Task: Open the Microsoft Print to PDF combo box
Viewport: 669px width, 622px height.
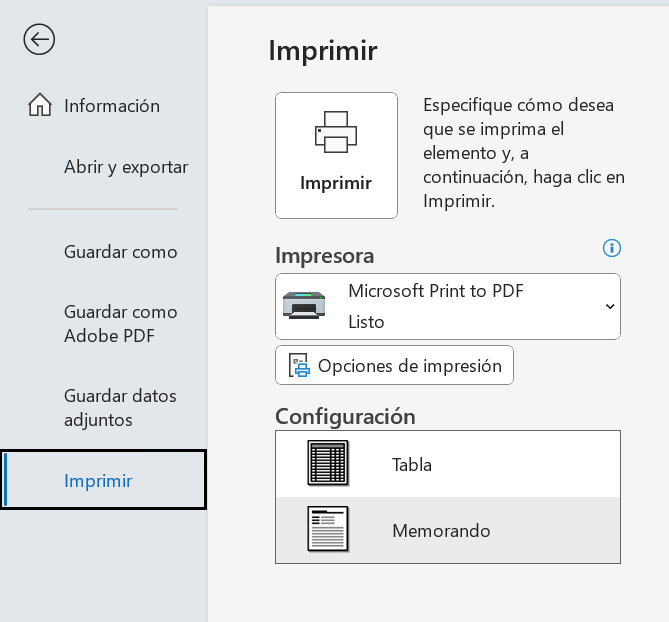Action: pos(447,306)
